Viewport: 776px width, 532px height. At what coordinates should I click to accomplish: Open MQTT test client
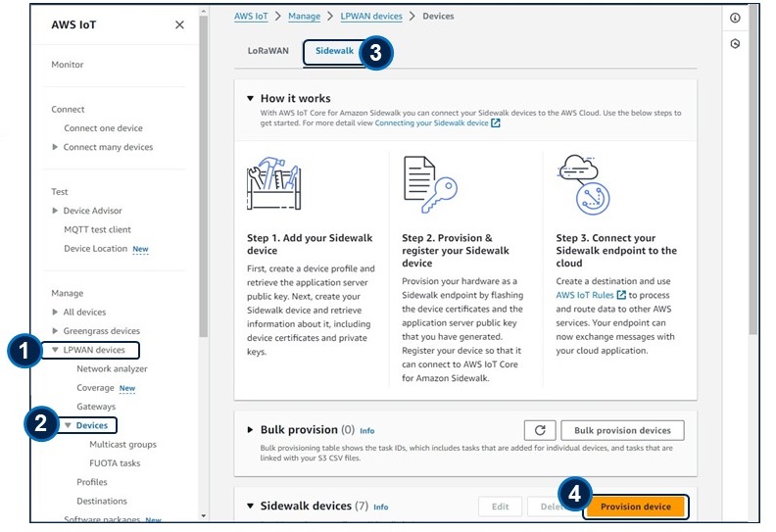98,229
